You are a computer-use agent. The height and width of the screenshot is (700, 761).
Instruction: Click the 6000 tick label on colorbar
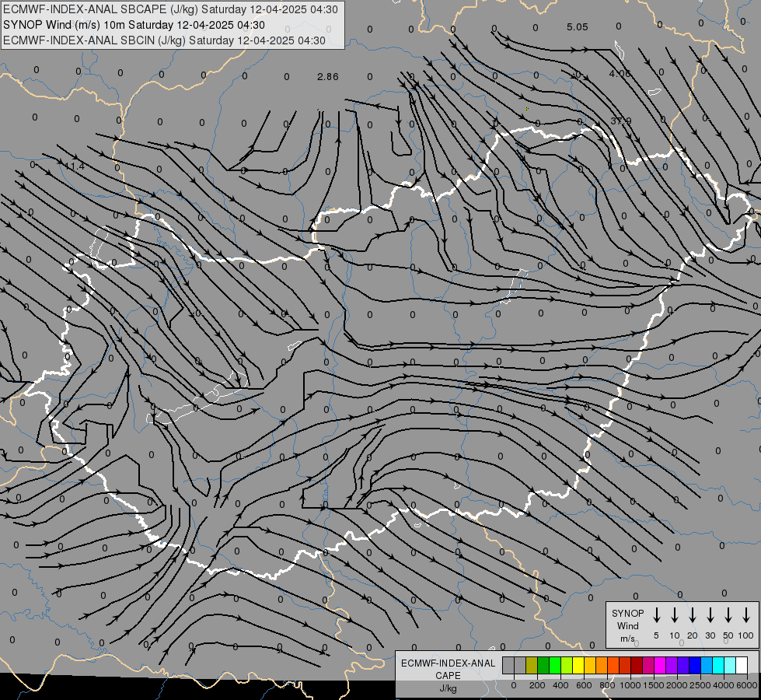pyautogui.click(x=747, y=685)
